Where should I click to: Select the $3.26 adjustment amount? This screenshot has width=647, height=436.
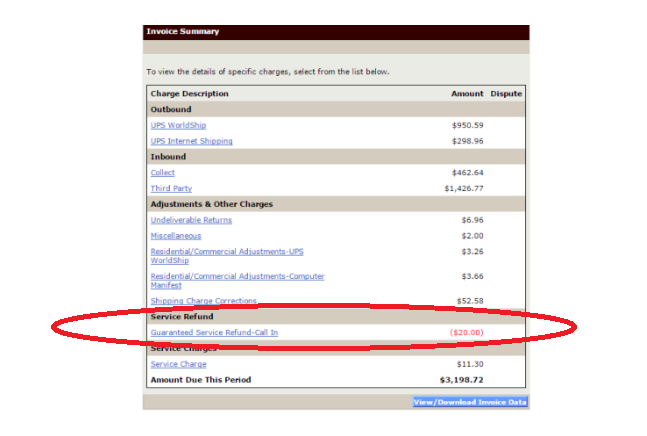click(x=472, y=252)
